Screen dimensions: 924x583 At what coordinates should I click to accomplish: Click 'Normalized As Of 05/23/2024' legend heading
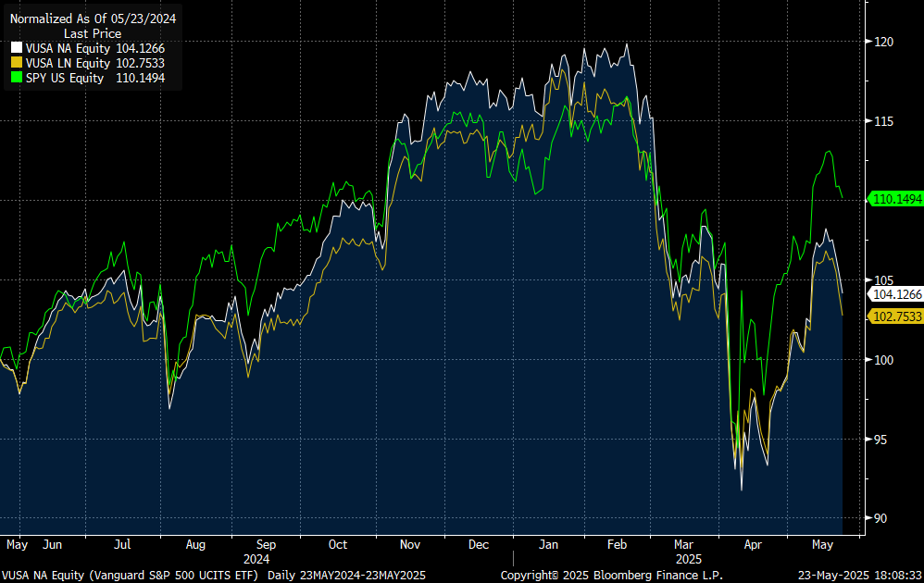(94, 19)
